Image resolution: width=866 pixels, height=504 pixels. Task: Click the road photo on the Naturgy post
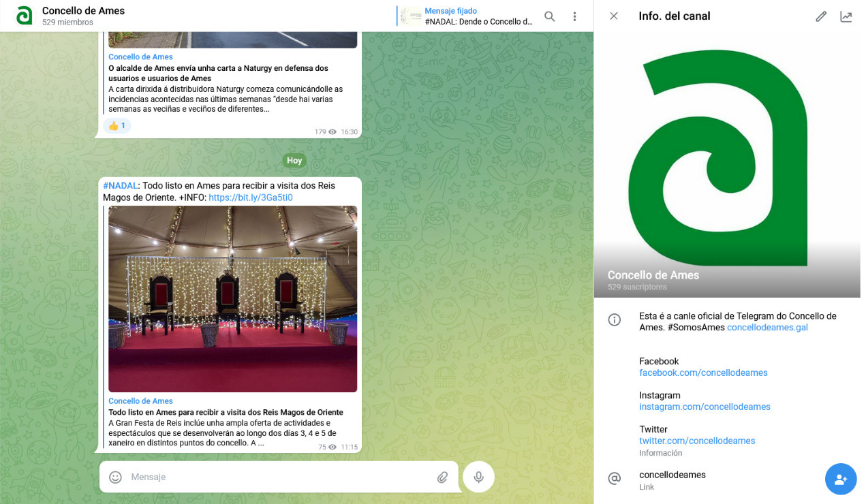point(233,40)
